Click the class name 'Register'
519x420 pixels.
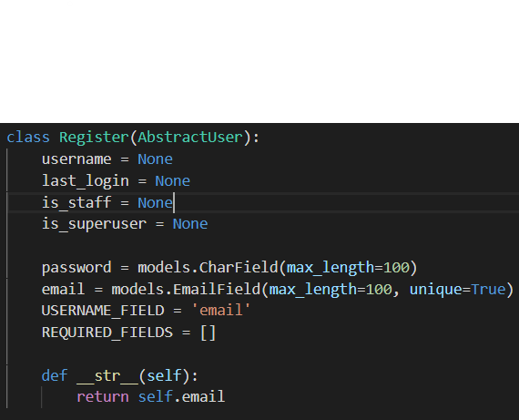pos(94,138)
